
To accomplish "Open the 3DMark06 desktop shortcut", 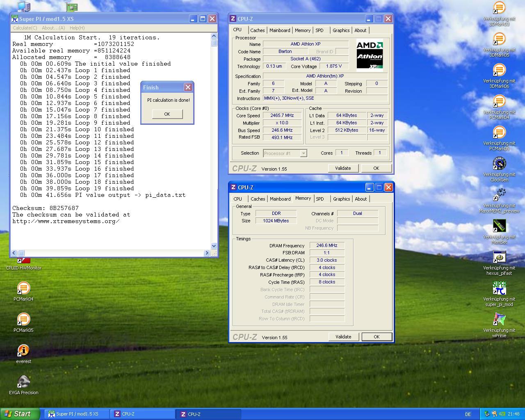I will click(x=499, y=76).
